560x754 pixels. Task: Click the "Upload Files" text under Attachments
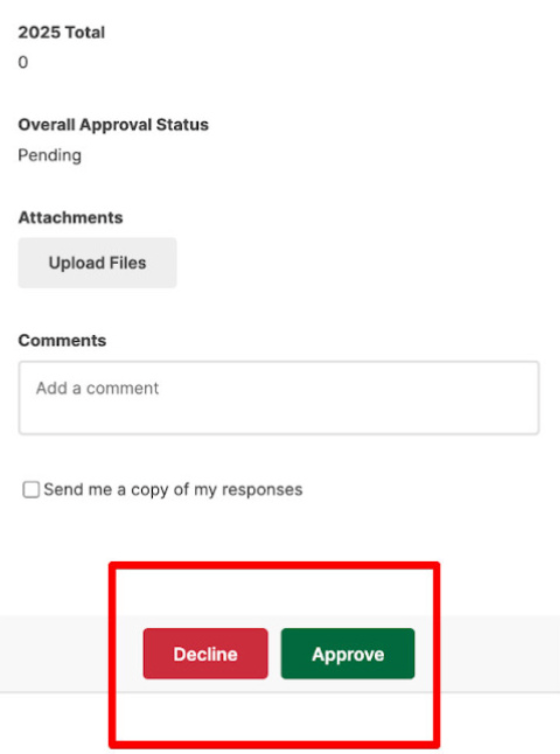(x=97, y=263)
